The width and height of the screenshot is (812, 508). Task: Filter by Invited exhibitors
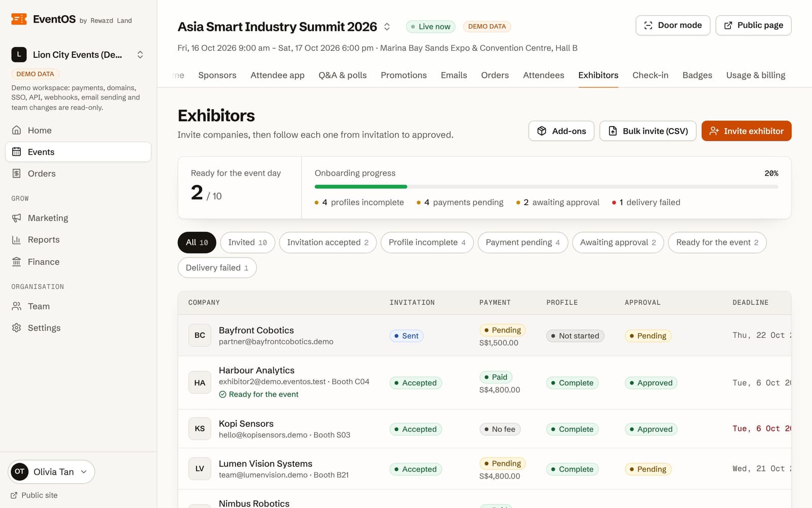coord(248,243)
